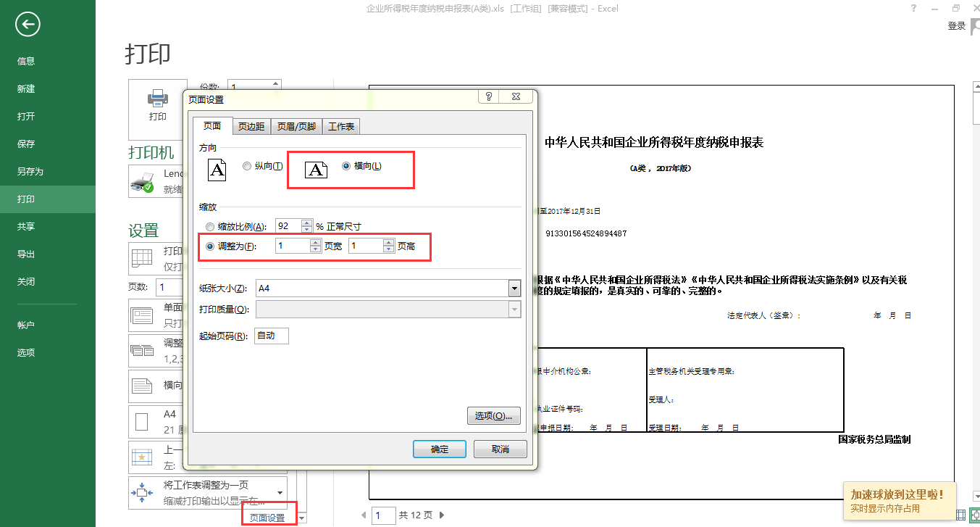980x527 pixels.
Task: Select the 纵向(T) portrait radio button
Action: pos(248,166)
